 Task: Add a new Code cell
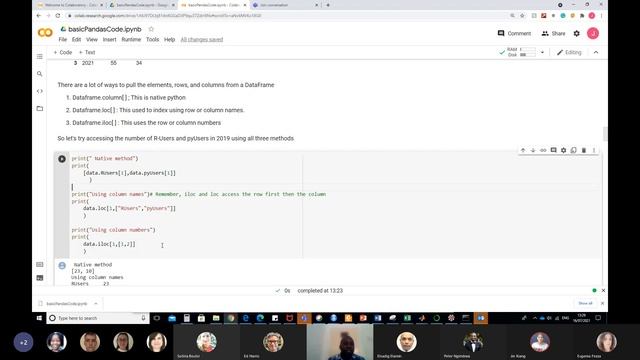pyautogui.click(x=63, y=52)
